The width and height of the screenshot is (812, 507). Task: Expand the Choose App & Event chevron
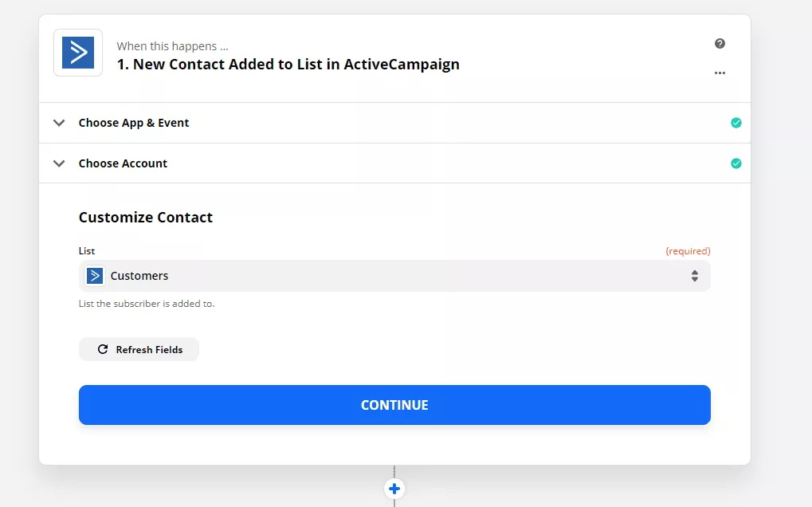click(x=59, y=123)
